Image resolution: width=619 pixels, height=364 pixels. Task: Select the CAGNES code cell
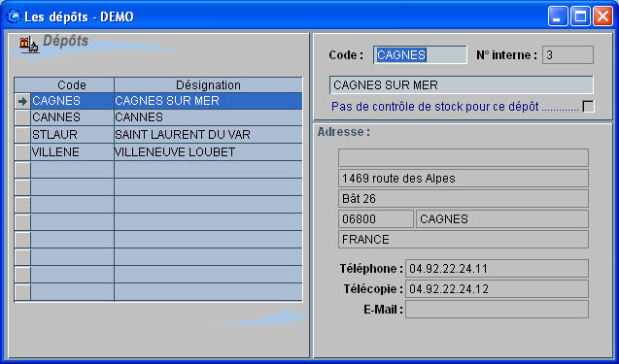(72, 101)
